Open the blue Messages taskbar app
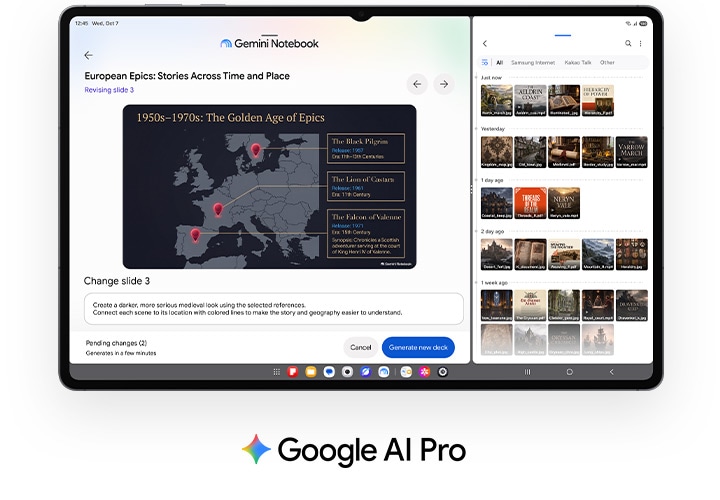This screenshot has width=720, height=500. [329, 372]
